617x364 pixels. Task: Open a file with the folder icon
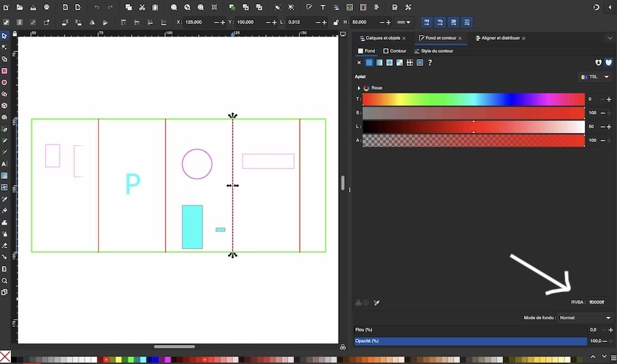19,7
